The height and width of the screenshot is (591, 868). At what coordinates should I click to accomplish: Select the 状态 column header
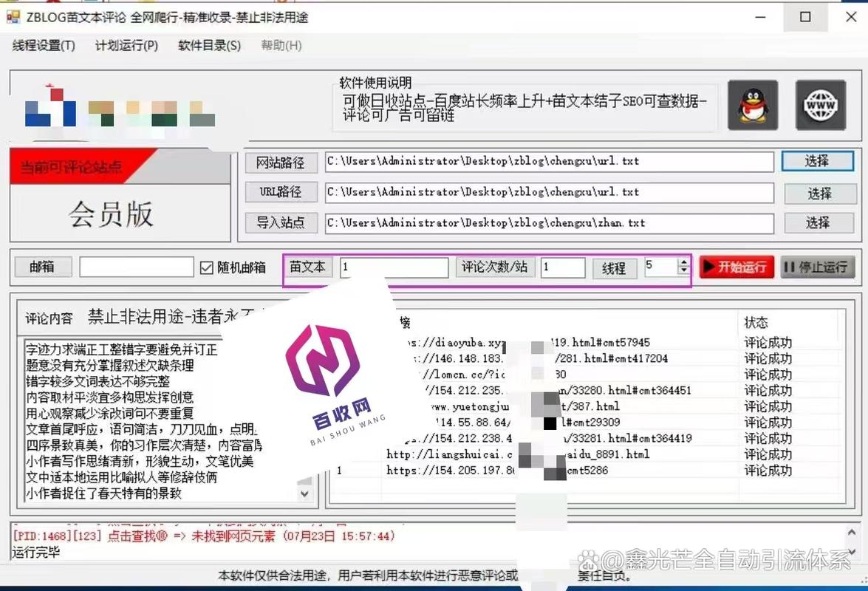point(756,323)
